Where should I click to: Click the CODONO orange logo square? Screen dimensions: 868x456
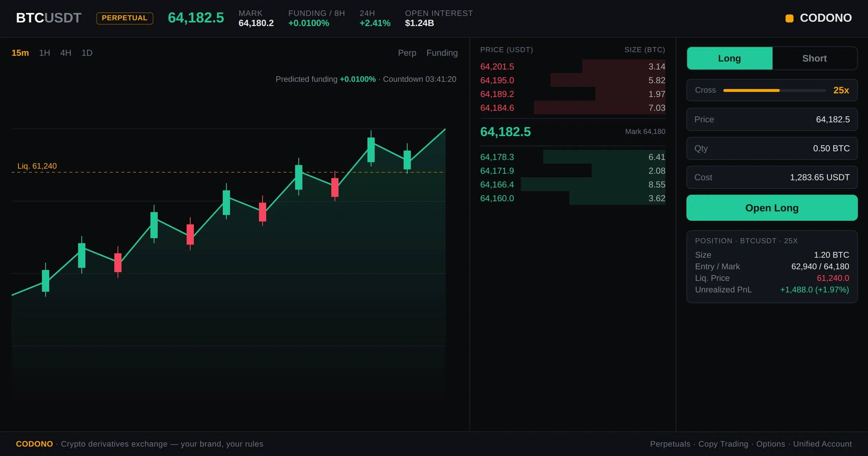790,18
